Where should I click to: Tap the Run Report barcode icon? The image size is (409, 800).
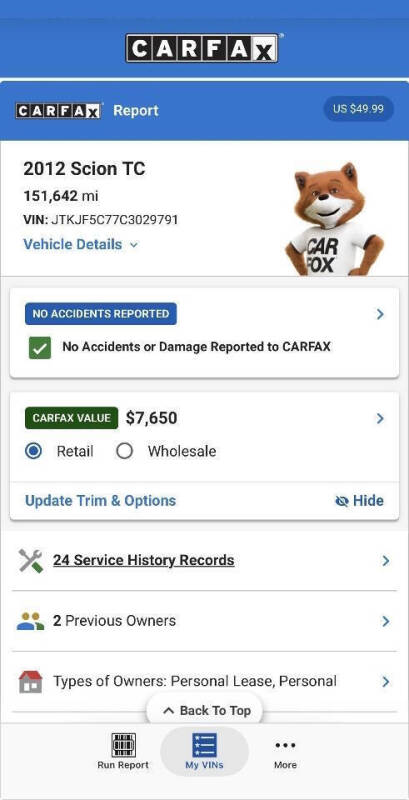point(123,746)
